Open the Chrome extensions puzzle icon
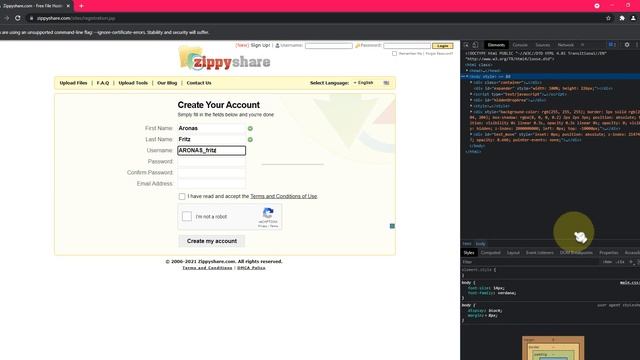This screenshot has width=640, height=360. 622,18
